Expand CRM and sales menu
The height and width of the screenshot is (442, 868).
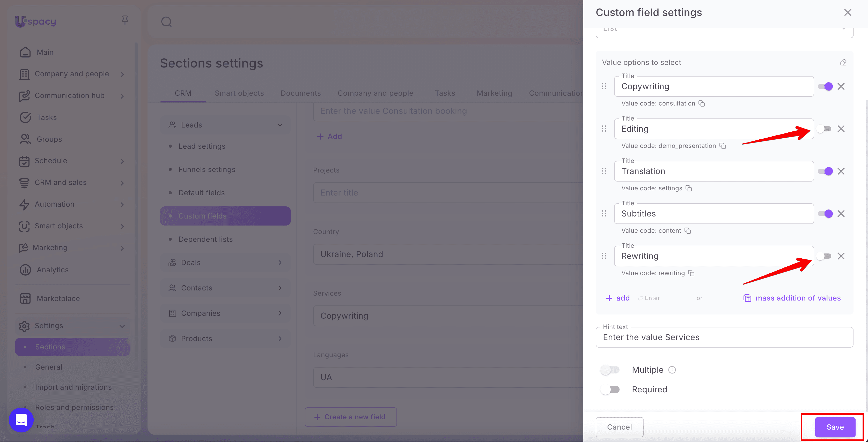coord(122,183)
